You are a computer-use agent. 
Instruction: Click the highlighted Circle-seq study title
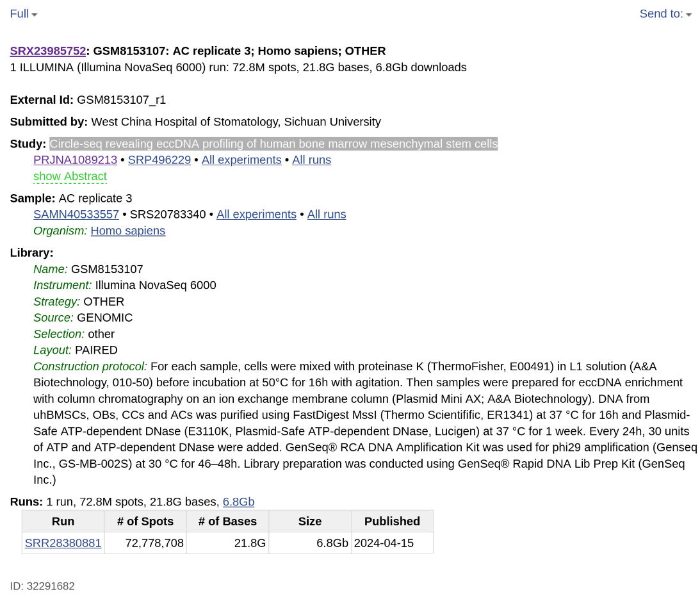pos(273,144)
